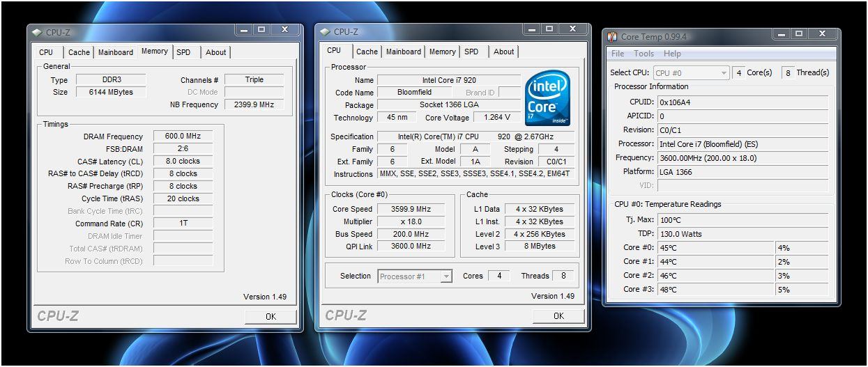Click the Package value Socket 1366 LGA
This screenshot has height=367, width=868.
click(x=449, y=105)
